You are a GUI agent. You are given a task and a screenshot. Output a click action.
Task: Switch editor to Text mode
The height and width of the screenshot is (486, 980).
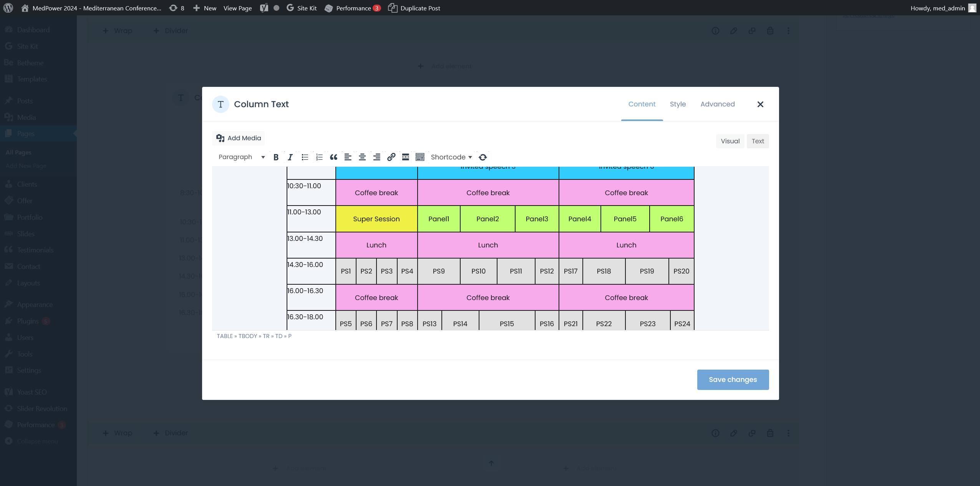tap(758, 141)
